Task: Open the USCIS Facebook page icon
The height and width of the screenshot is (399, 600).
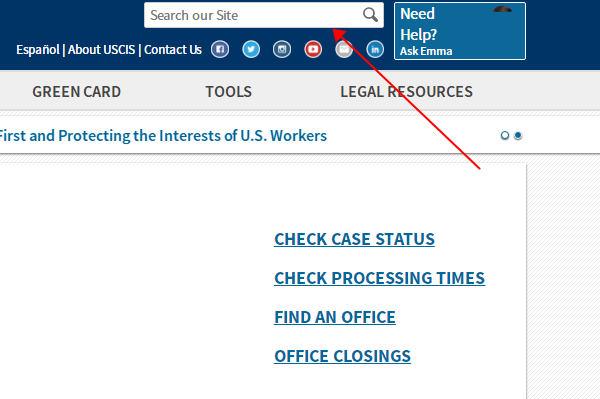Action: [x=220, y=49]
